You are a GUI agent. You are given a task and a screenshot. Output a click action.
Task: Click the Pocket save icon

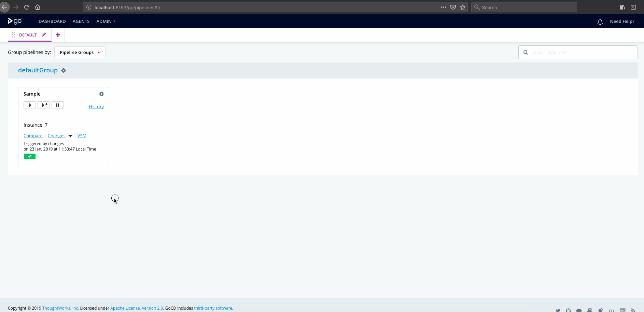[453, 7]
